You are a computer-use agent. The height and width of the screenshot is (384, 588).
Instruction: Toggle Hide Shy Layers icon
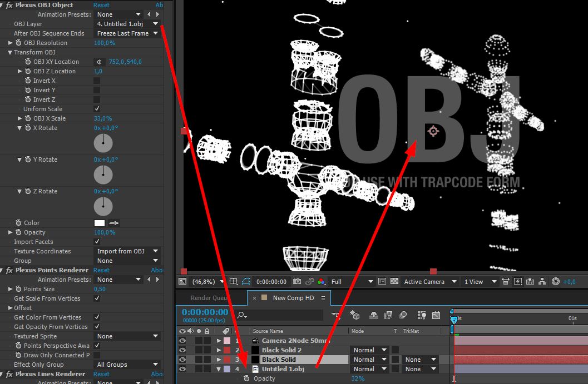pyautogui.click(x=373, y=316)
